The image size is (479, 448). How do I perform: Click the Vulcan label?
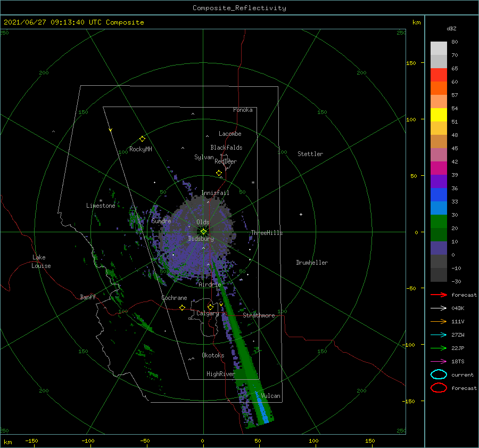coord(270,396)
